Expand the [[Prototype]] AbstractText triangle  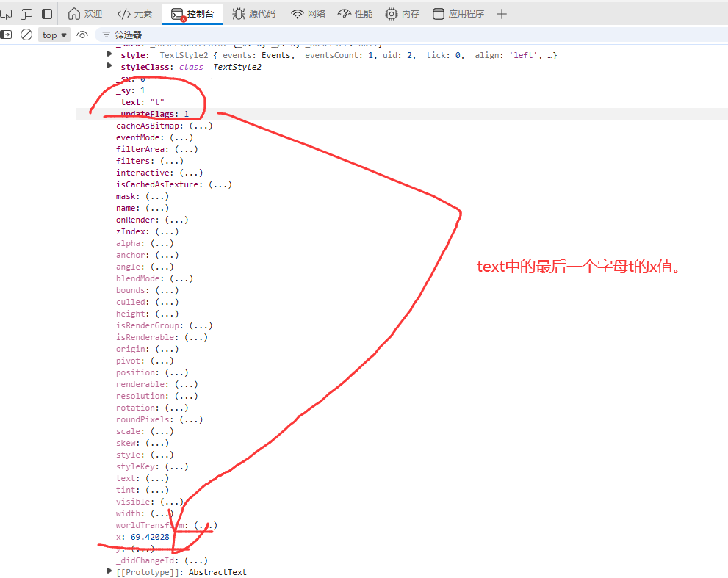(x=109, y=571)
